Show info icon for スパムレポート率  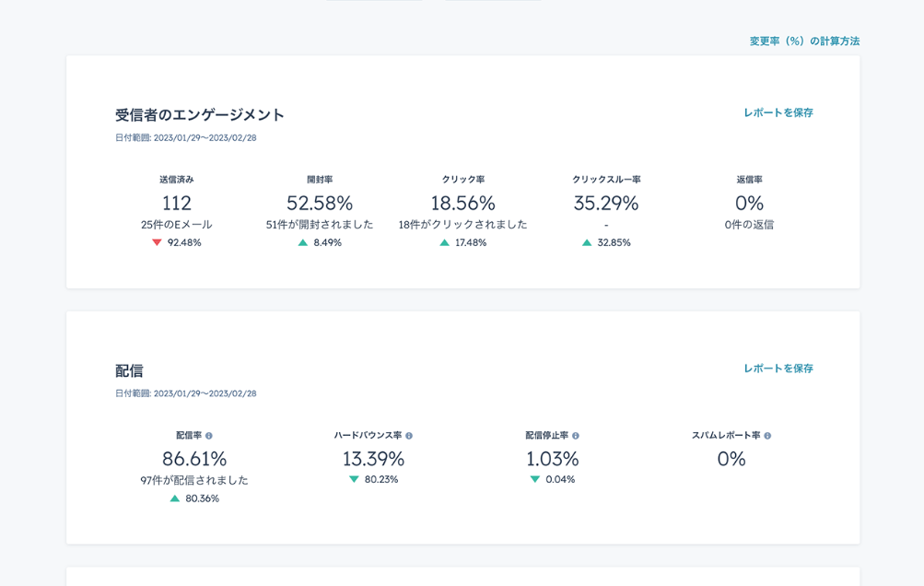point(767,436)
